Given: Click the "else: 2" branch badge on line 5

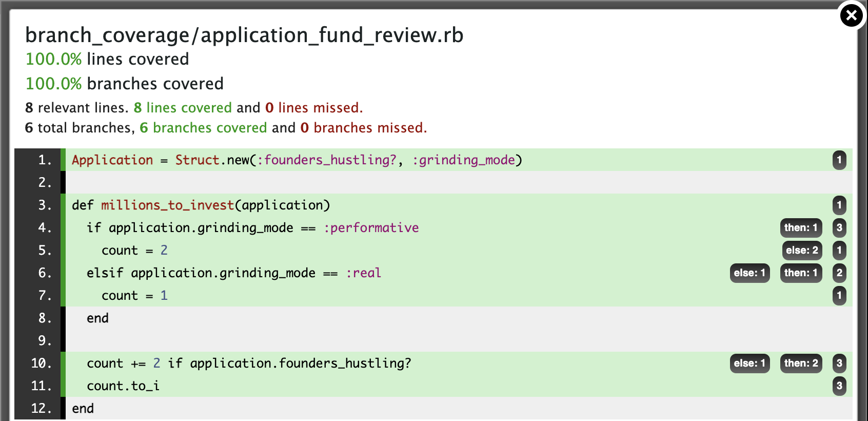Looking at the screenshot, I should (x=802, y=251).
